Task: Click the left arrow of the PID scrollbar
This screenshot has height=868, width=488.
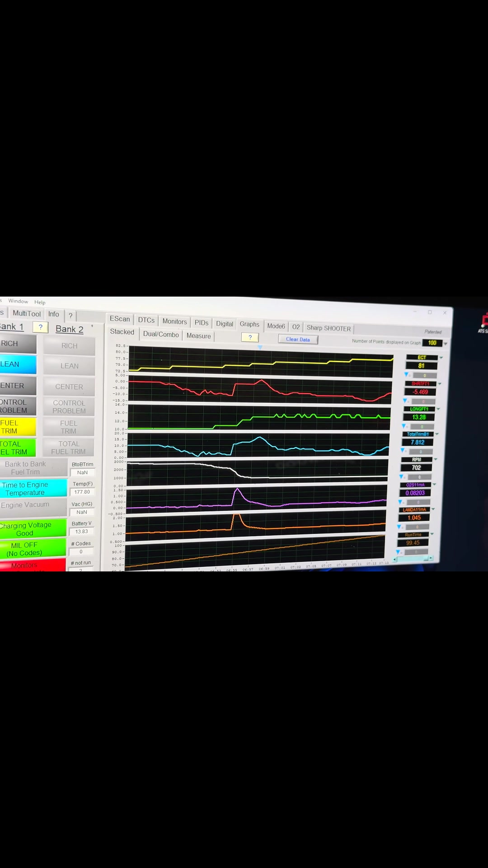Action: (x=395, y=559)
